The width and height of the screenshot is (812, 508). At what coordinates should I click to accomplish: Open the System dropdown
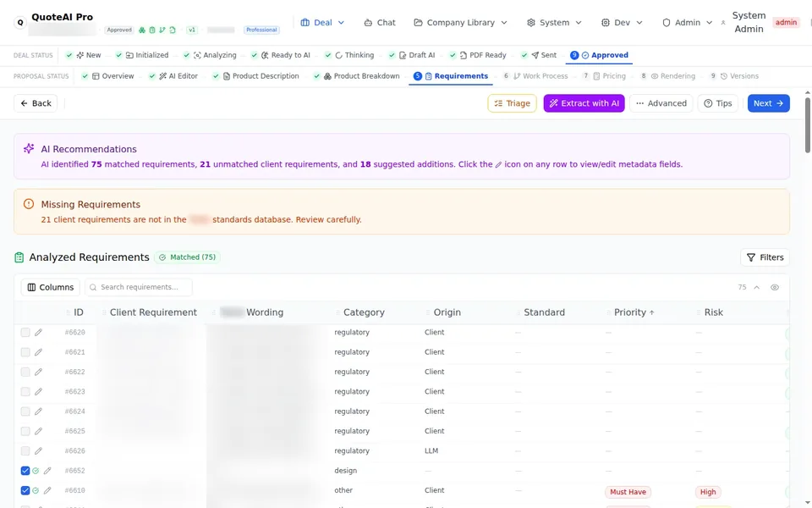tap(554, 23)
